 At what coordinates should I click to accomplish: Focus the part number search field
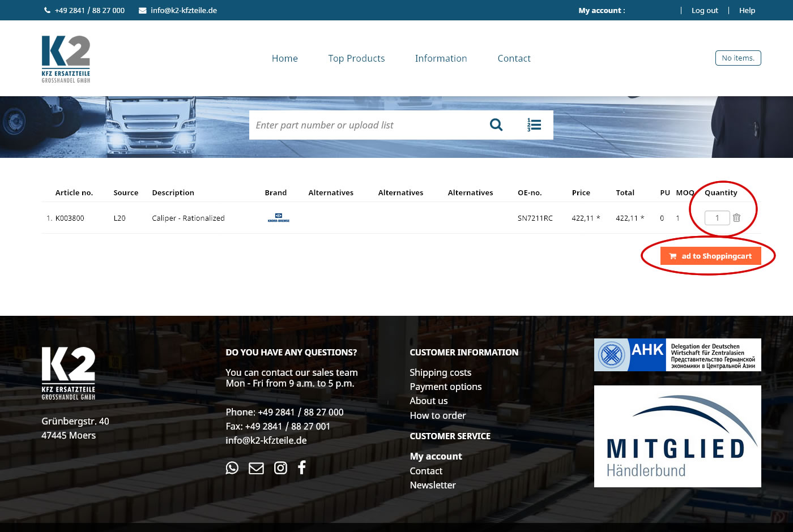pos(365,125)
